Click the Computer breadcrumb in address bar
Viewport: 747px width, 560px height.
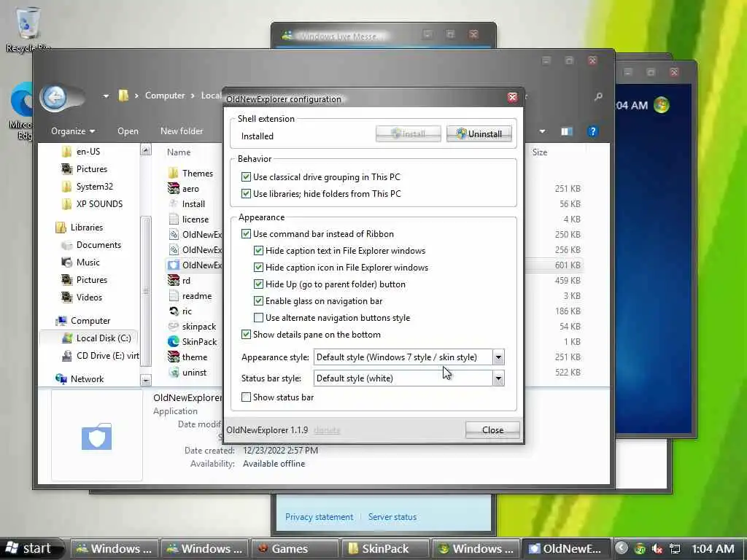[165, 96]
